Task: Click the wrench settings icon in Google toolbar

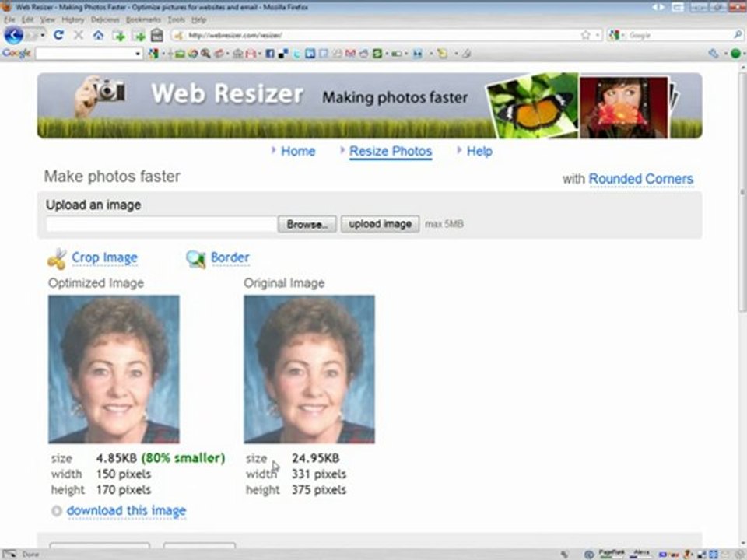Action: click(714, 54)
